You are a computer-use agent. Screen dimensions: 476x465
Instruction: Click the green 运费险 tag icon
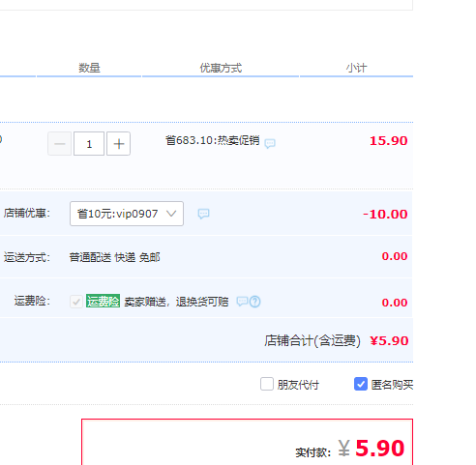coord(103,301)
